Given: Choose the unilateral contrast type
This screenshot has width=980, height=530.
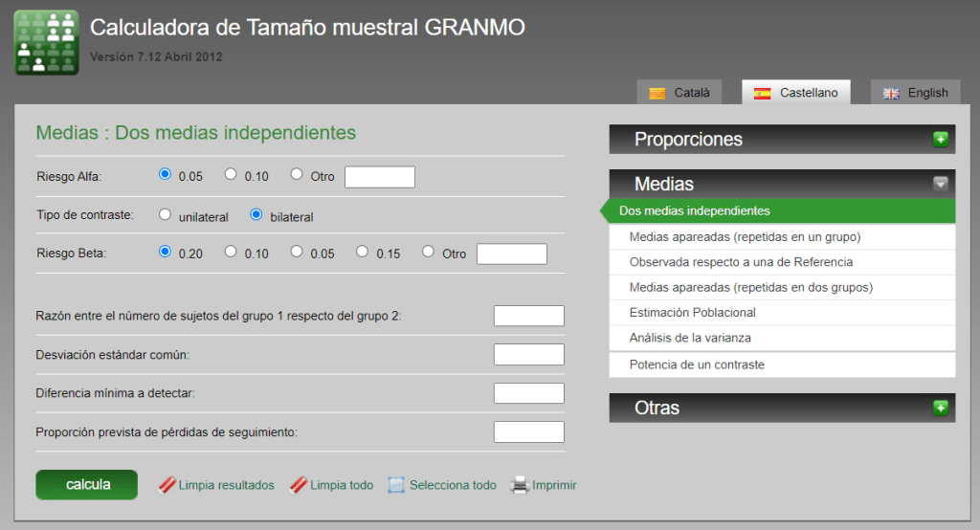Looking at the screenshot, I should [x=165, y=215].
